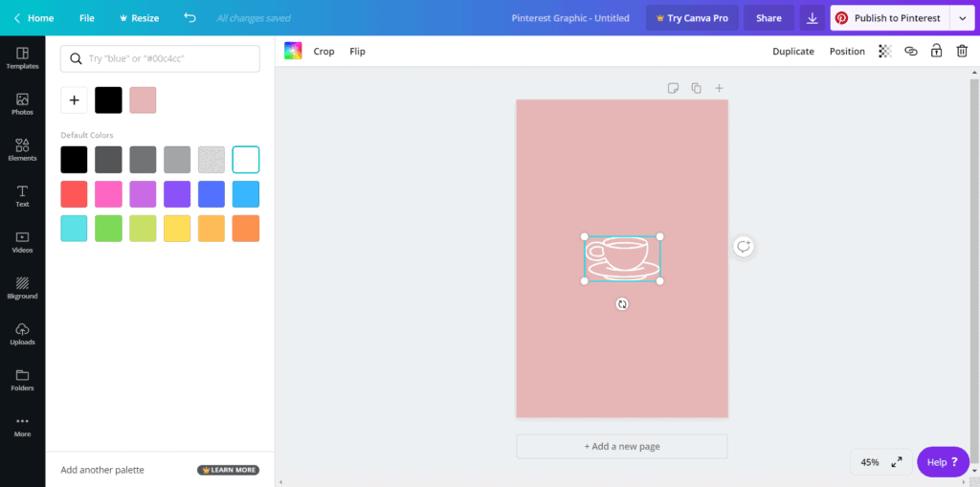The image size is (980, 487).
Task: Choose the sky blue default color swatch
Action: [246, 194]
